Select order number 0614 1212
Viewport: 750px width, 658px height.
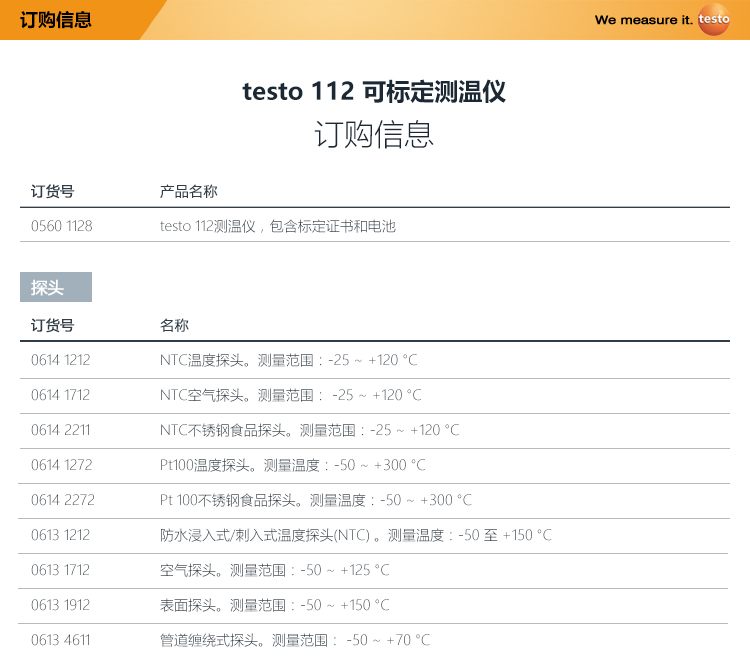pos(61,360)
